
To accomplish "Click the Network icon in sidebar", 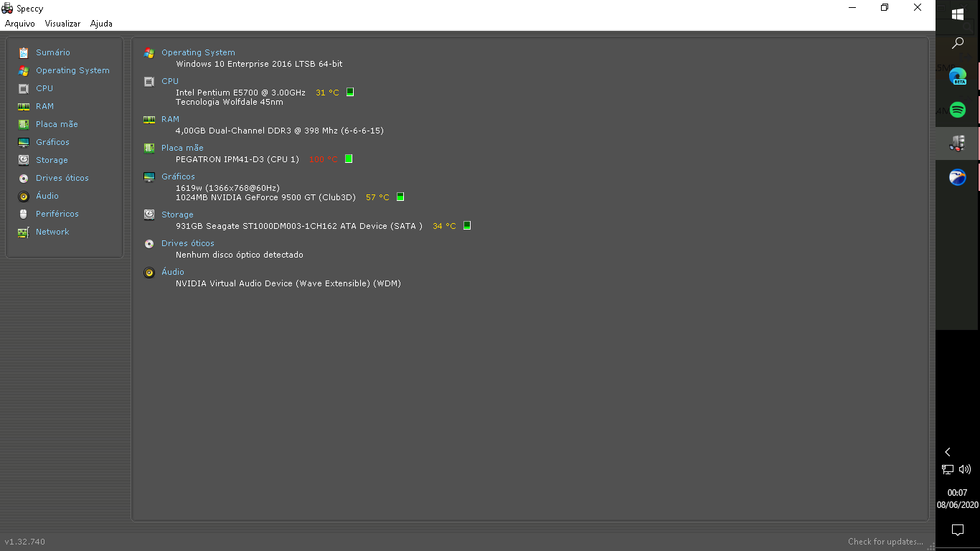I will pyautogui.click(x=24, y=232).
